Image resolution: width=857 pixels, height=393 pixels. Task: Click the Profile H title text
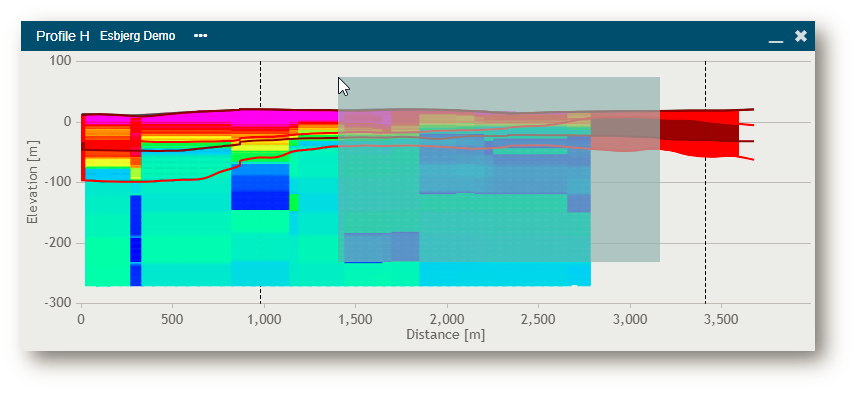tap(62, 36)
